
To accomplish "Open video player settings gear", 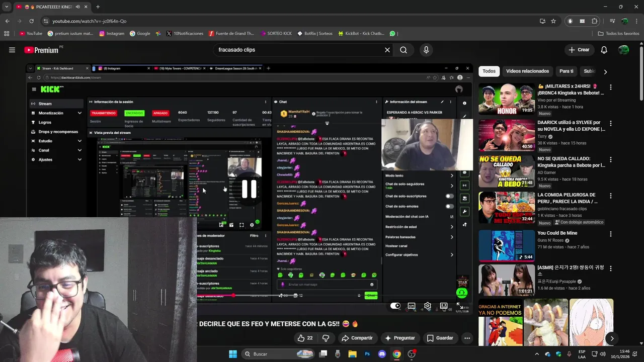I will (x=427, y=306).
